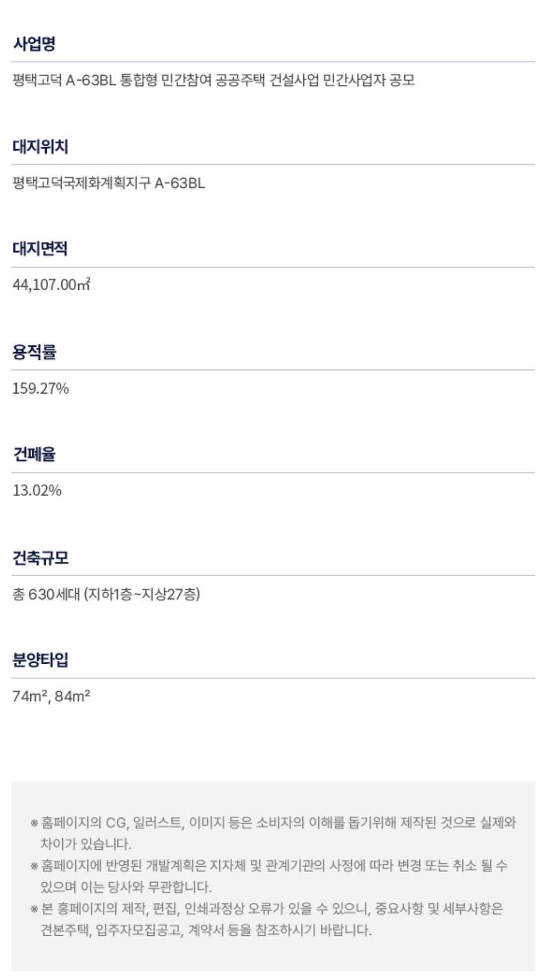Click the 사업명 heading
Image resolution: width=546 pixels, height=980 pixels.
pyautogui.click(x=34, y=44)
